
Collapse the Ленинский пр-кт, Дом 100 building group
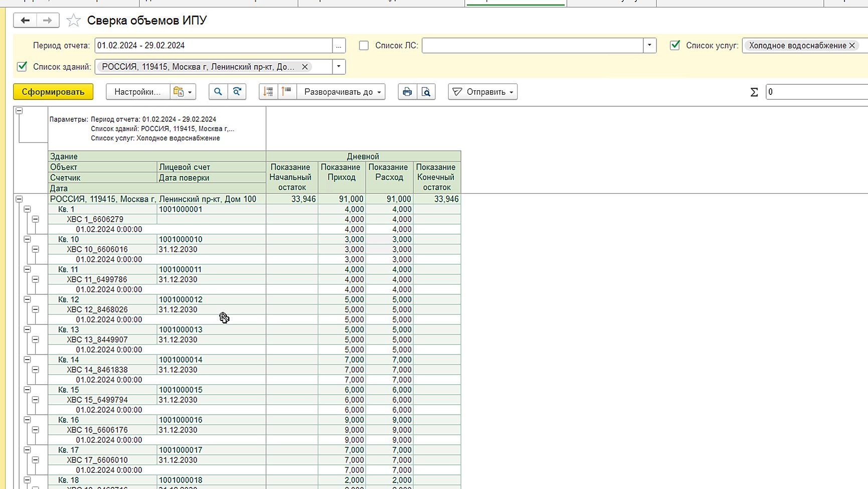click(x=19, y=199)
